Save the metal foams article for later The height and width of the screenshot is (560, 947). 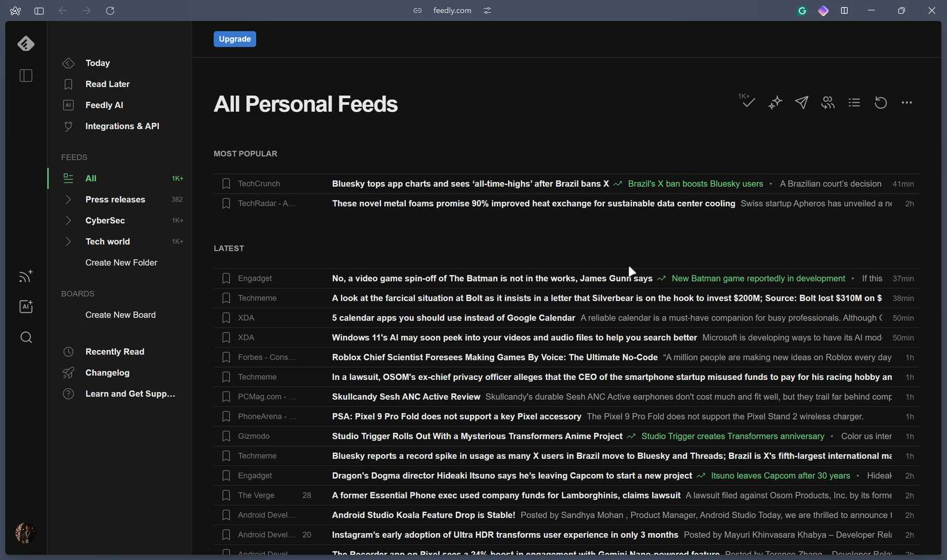[226, 204]
